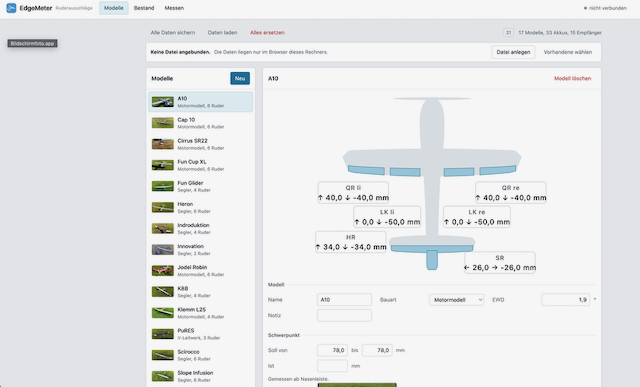
Task: Click the QR re deflection label
Action: tap(511, 193)
